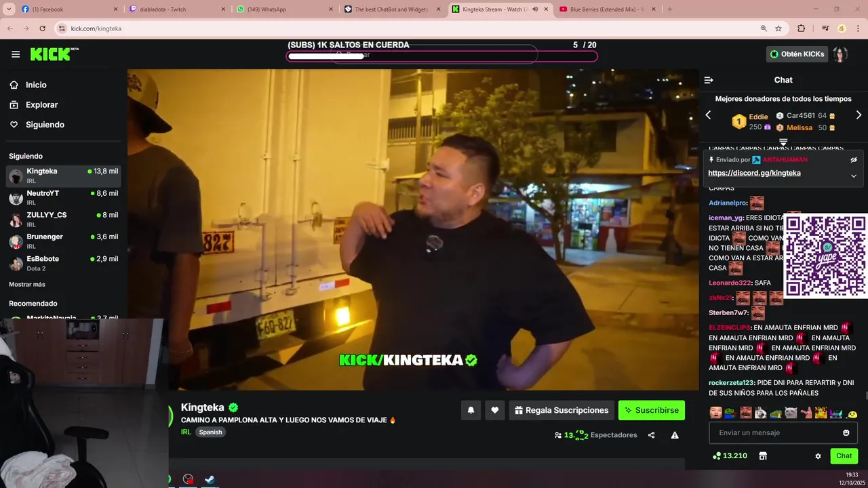Click the address bar kick.com/kingteka
This screenshot has width=868, height=488.
pos(96,28)
